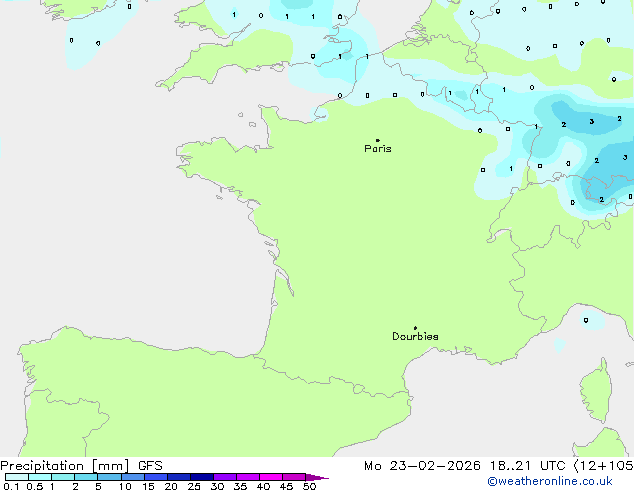Select legend swatch between 40 and 45
This screenshot has width=634, height=490.
pos(271,477)
